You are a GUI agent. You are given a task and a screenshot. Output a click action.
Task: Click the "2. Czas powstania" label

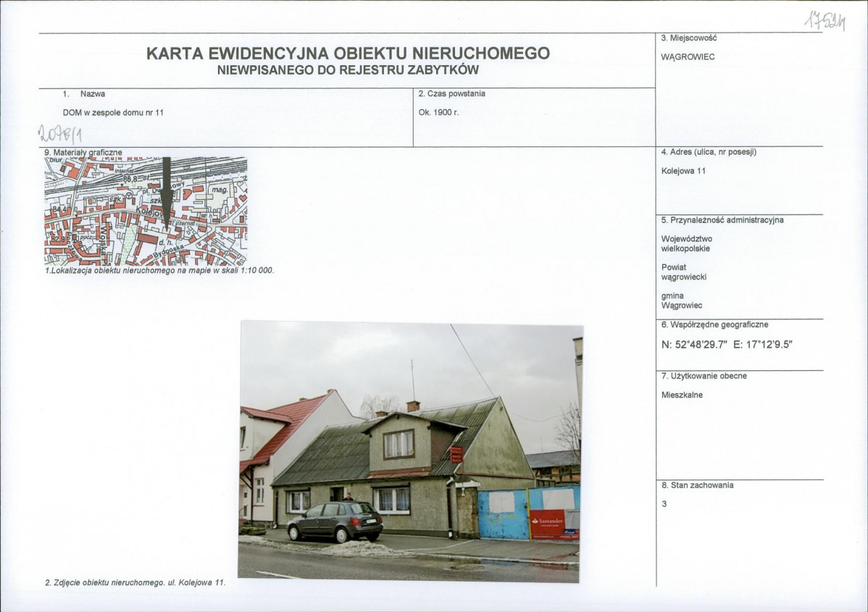451,93
